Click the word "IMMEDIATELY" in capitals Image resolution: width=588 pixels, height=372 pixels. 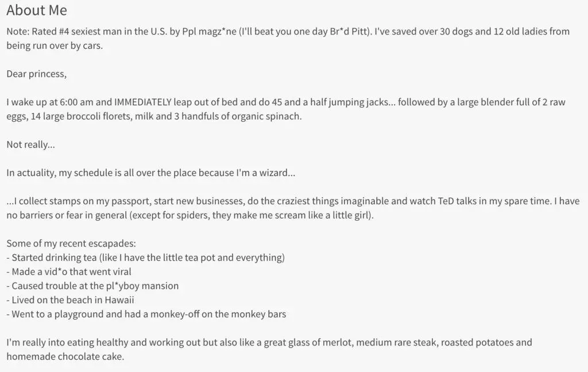[143, 102]
